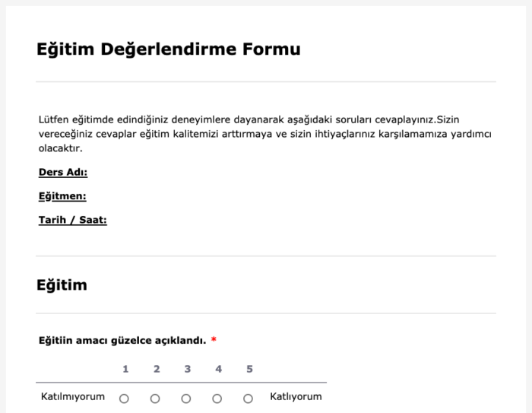Click column header number 4
Viewport: 532px width, 413px height.
[219, 370]
